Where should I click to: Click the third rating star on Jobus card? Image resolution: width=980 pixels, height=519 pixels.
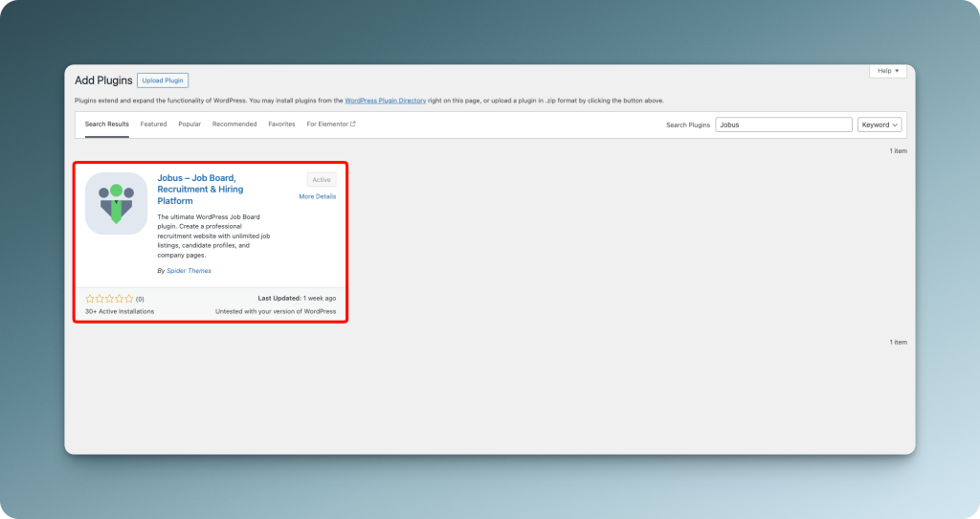[x=109, y=299]
